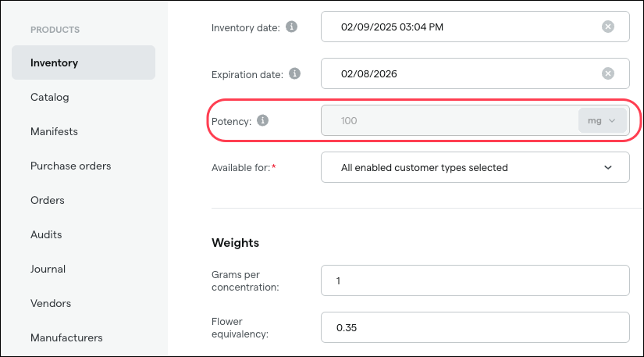Clear the Expiration date field value
644x357 pixels.
click(x=608, y=73)
